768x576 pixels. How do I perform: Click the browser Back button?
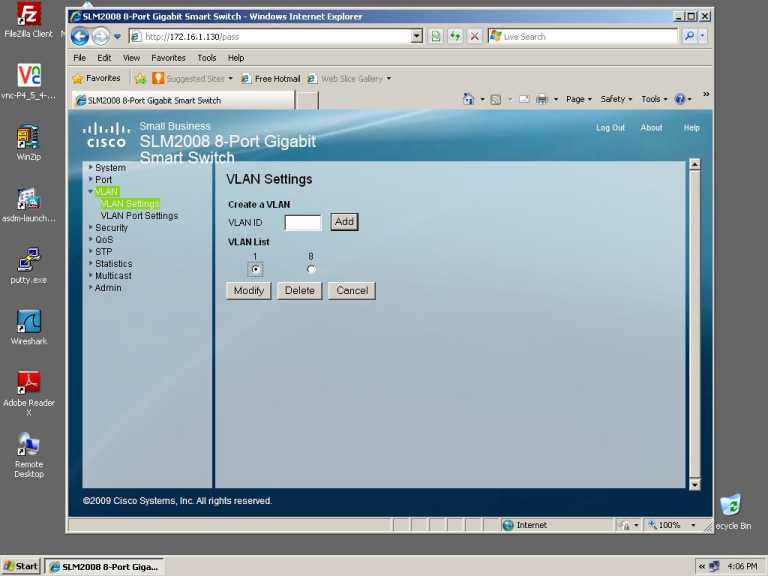(80, 36)
